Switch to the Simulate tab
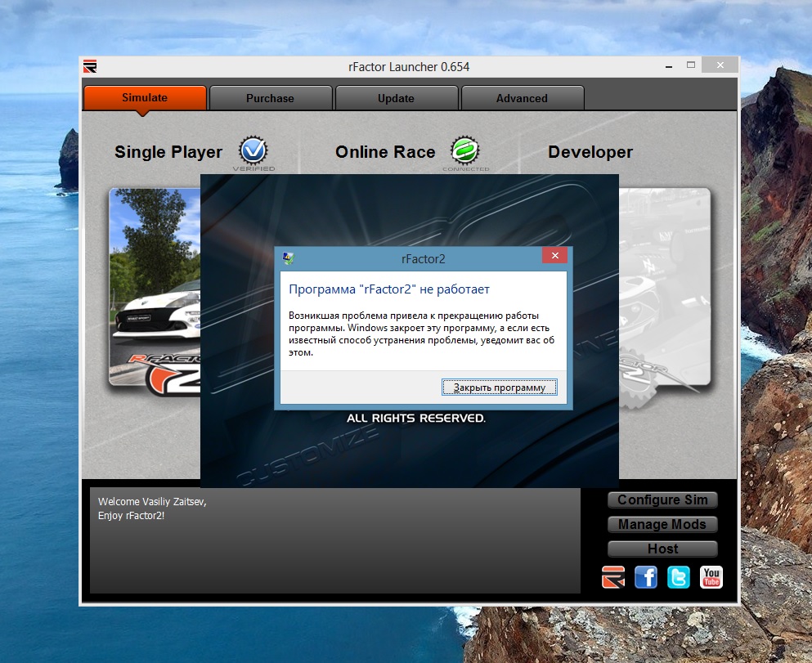 (x=145, y=98)
